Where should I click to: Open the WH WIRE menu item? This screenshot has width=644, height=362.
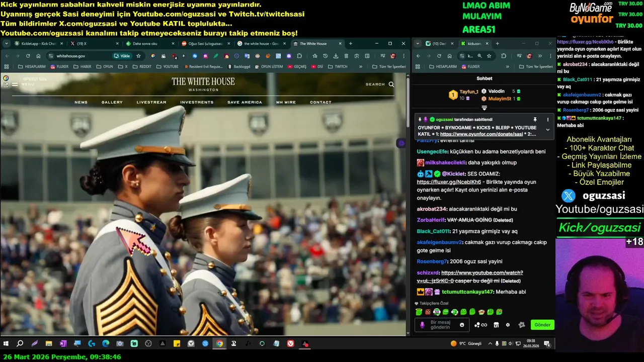pyautogui.click(x=286, y=102)
